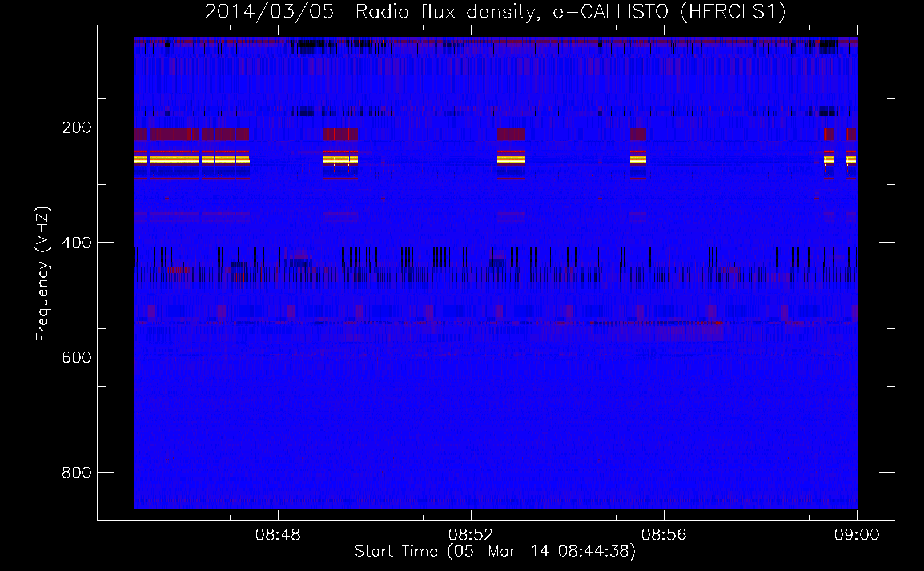Image resolution: width=924 pixels, height=571 pixels.
Task: Click the 'Frequency (MHZ)' axis label
Action: (x=43, y=274)
